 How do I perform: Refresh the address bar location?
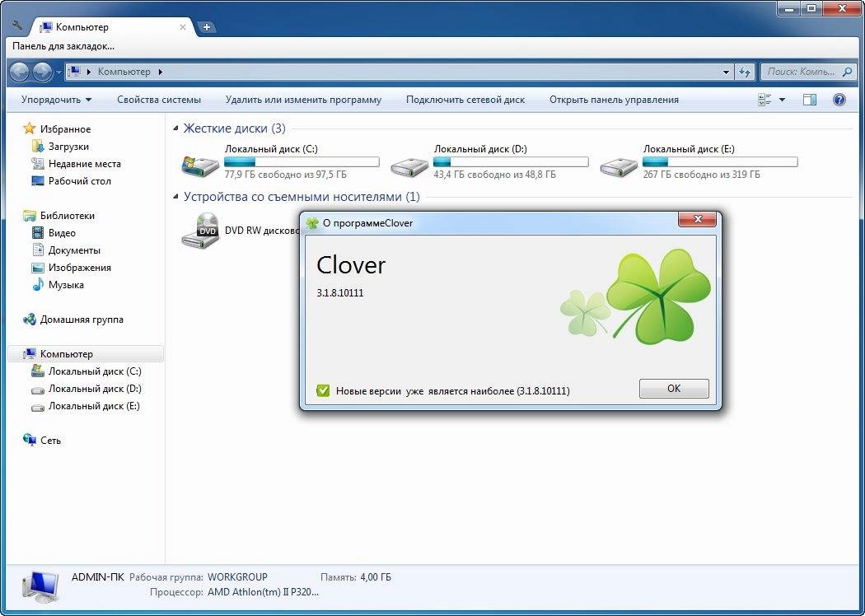[x=745, y=72]
